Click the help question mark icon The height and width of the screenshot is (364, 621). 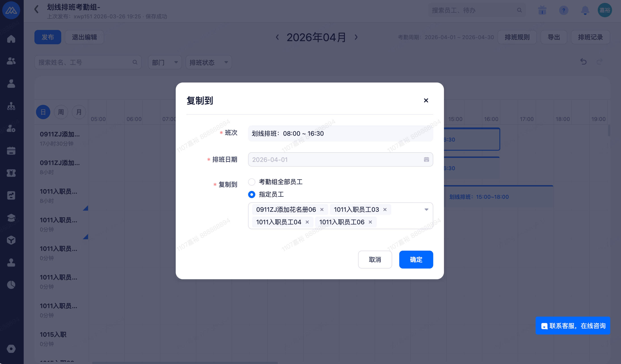click(564, 10)
